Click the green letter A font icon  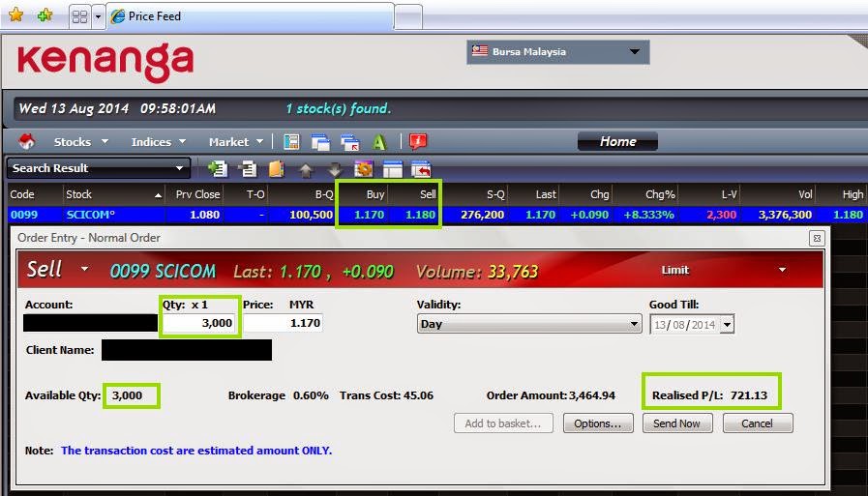(379, 142)
